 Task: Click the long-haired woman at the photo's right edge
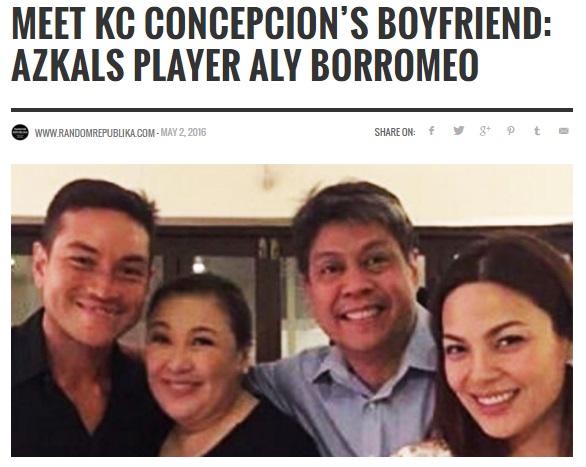(x=503, y=347)
